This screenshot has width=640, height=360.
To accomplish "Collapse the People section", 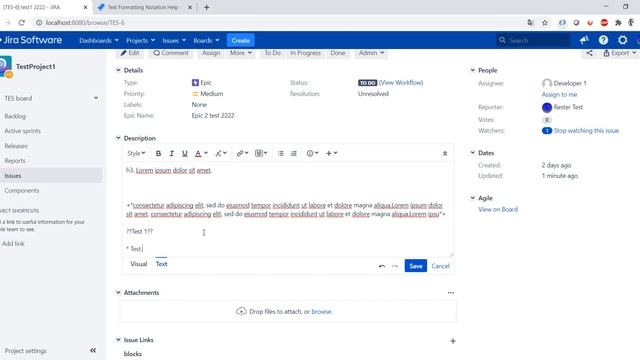I will click(x=473, y=70).
